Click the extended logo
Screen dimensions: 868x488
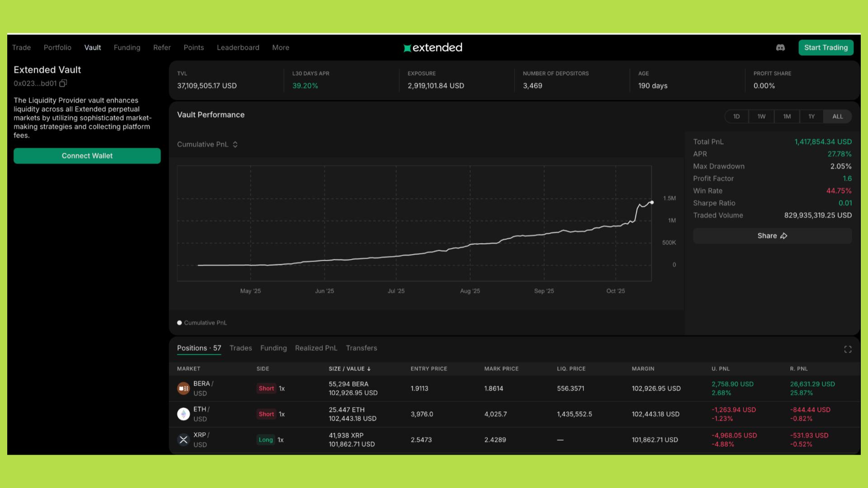point(433,47)
